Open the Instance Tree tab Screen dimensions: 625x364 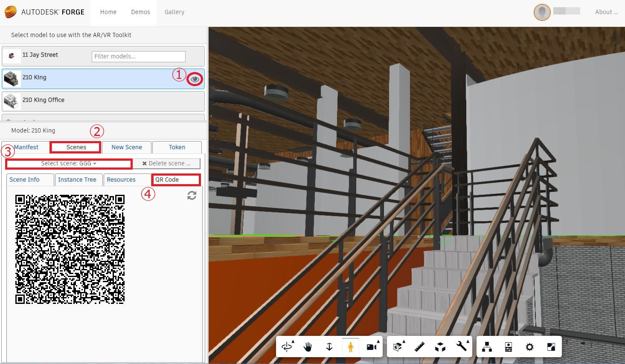pyautogui.click(x=78, y=179)
